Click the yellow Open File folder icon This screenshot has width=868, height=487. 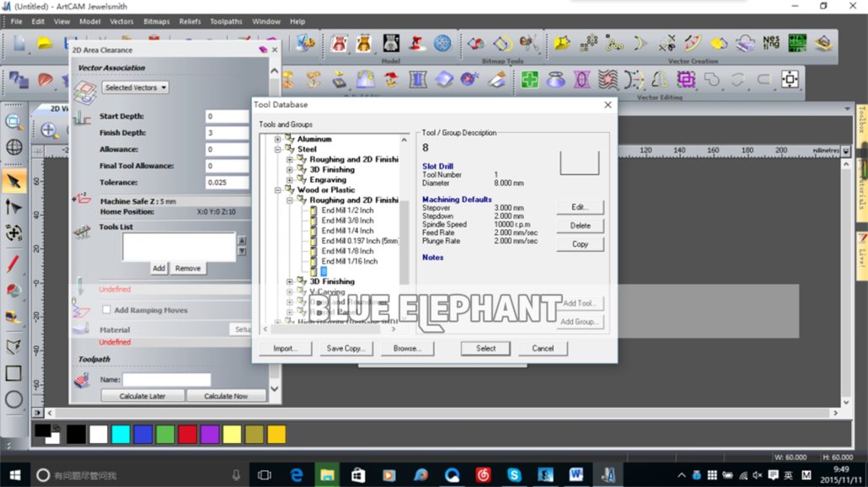pyautogui.click(x=45, y=43)
